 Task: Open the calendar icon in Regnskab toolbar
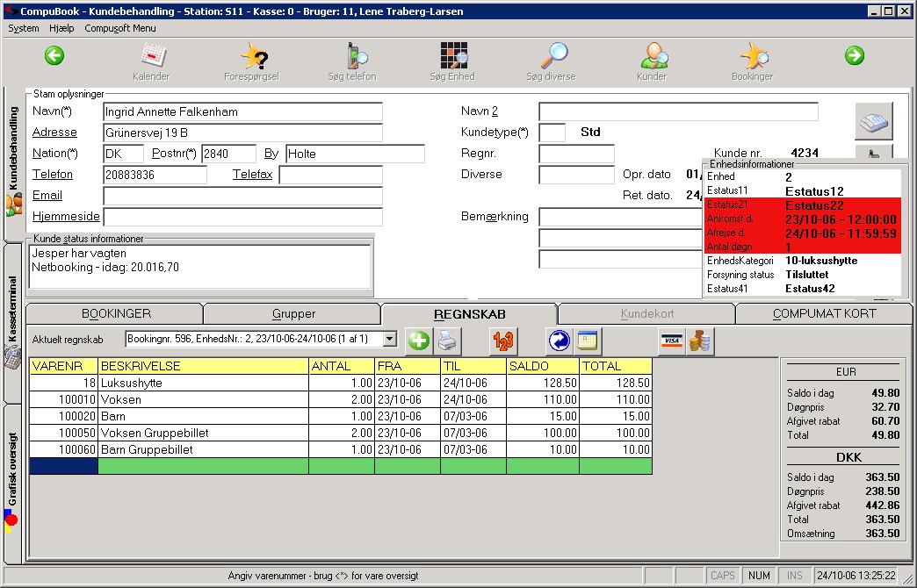588,341
